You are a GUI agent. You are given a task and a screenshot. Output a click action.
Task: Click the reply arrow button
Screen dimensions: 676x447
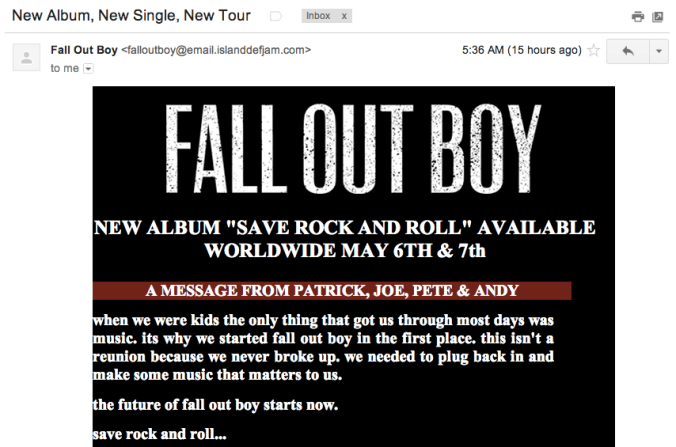pyautogui.click(x=627, y=50)
